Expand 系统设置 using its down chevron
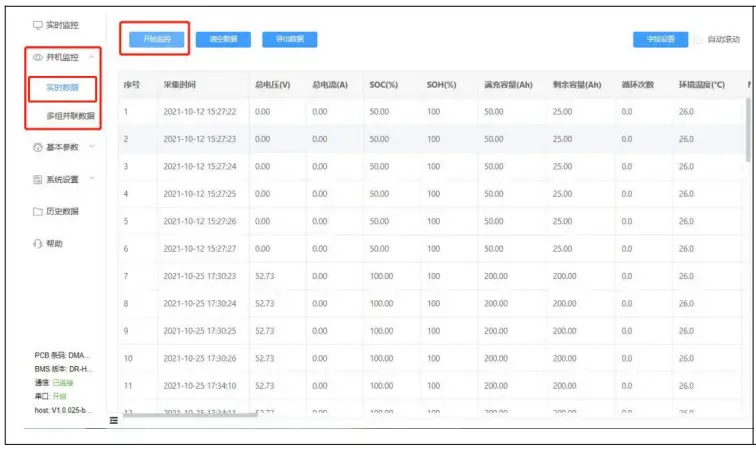The height and width of the screenshot is (449, 756). [92, 179]
